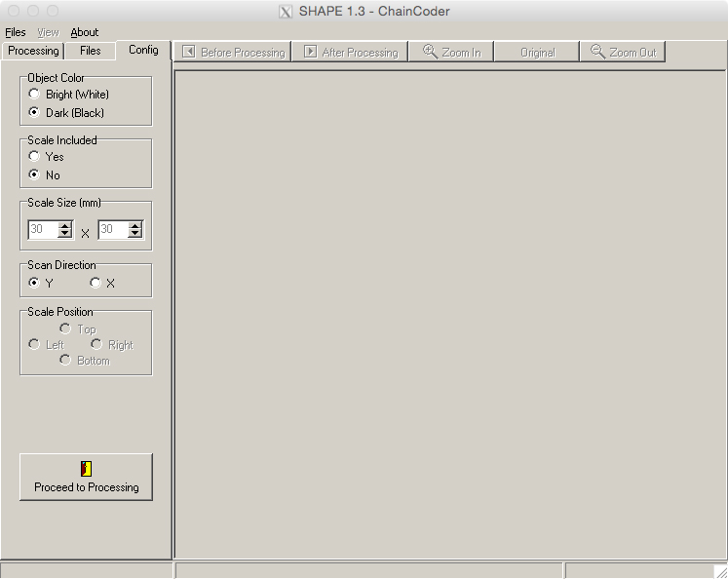Click the Zoom Out magnifier icon
Screen dimensions: 728x579
click(597, 52)
